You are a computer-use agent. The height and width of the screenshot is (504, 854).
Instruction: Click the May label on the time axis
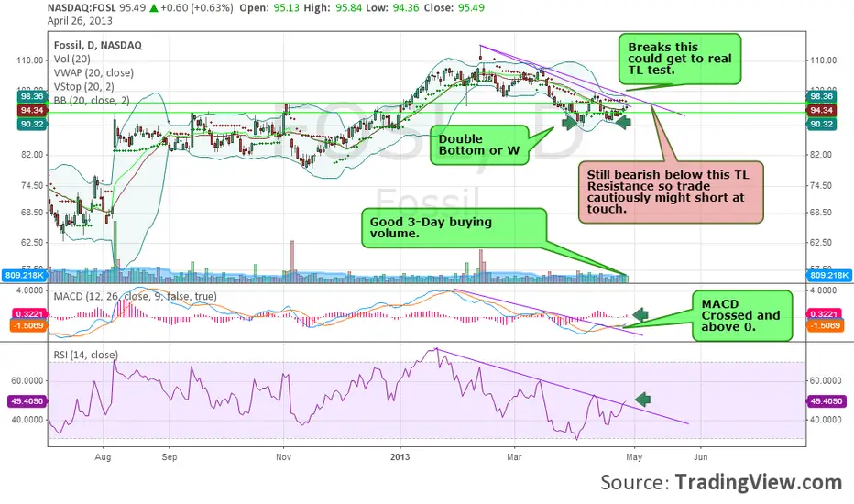pyautogui.click(x=634, y=456)
